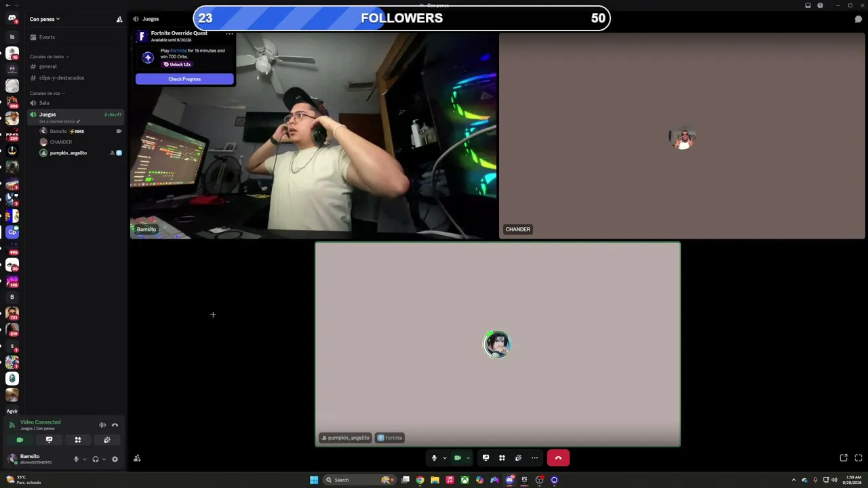
Task: Turn off camera in the call control bar
Action: click(x=458, y=458)
